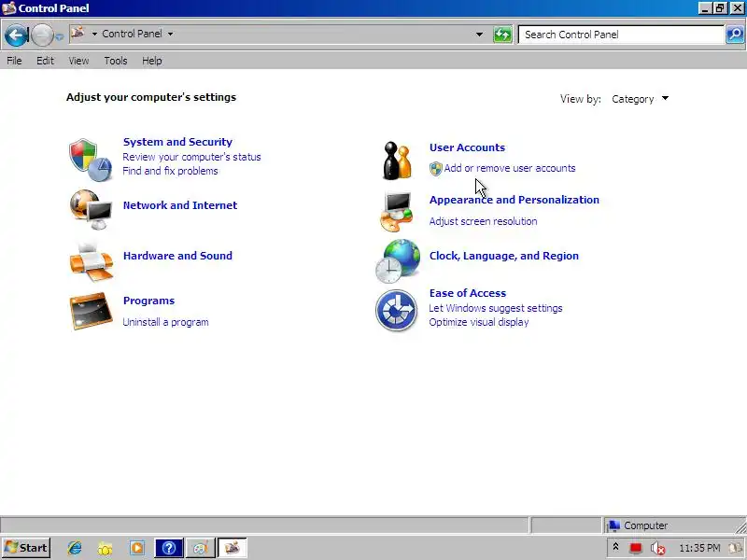This screenshot has width=747, height=560.
Task: Open the Network and Internet link
Action: pyautogui.click(x=180, y=205)
